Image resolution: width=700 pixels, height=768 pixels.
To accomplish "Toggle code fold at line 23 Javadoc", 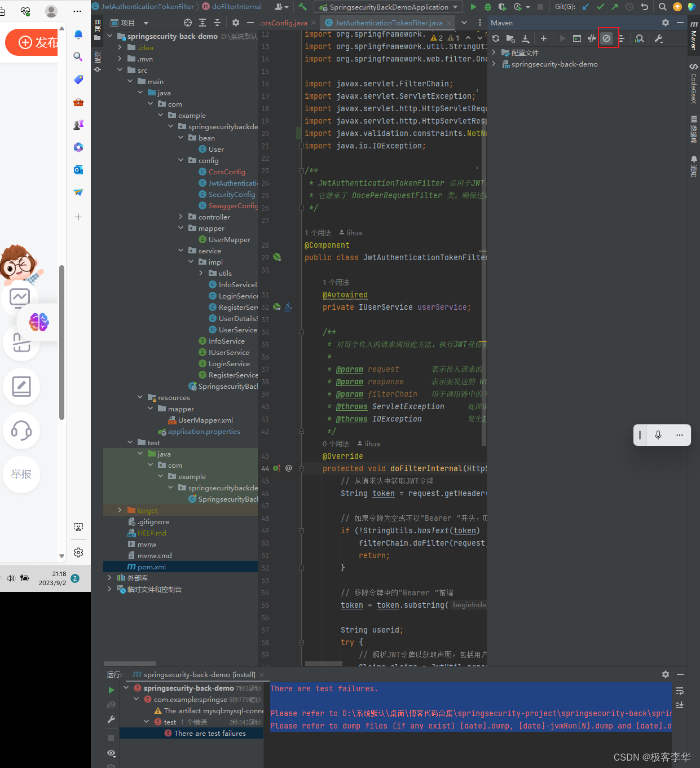I will 301,170.
